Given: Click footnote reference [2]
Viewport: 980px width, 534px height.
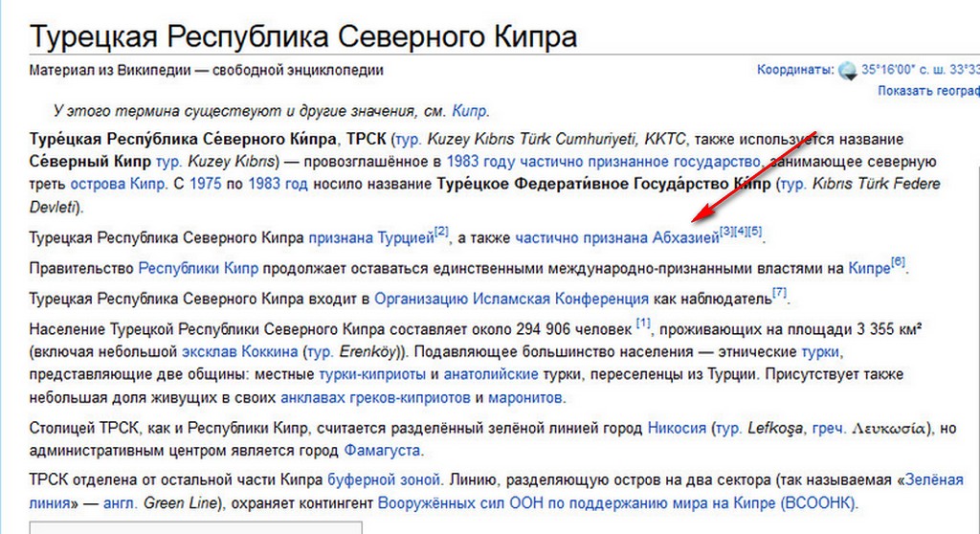Looking at the screenshot, I should (x=441, y=232).
